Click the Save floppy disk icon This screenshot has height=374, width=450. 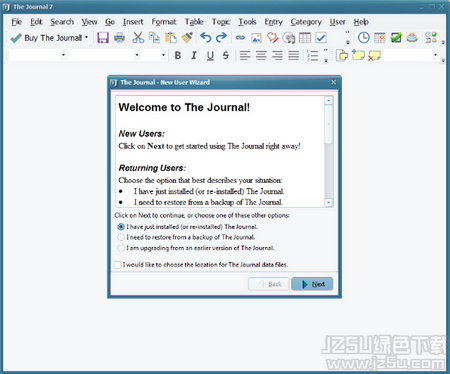(103, 38)
